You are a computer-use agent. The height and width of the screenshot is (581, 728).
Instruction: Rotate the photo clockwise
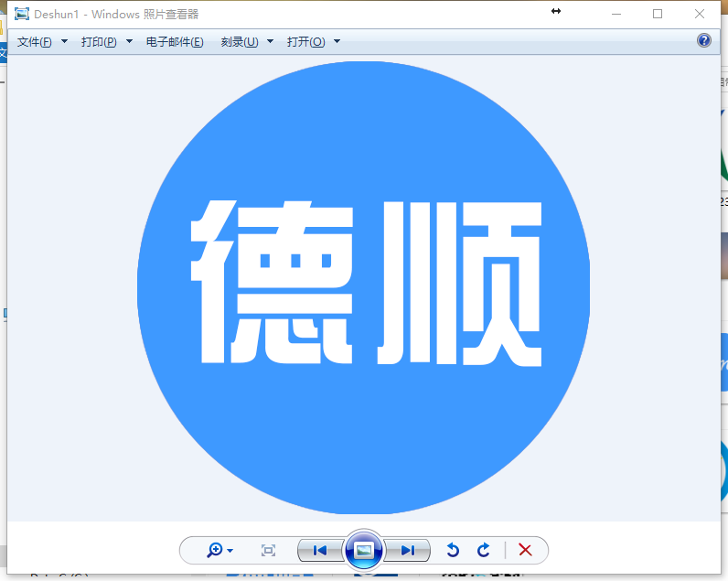tap(483, 550)
